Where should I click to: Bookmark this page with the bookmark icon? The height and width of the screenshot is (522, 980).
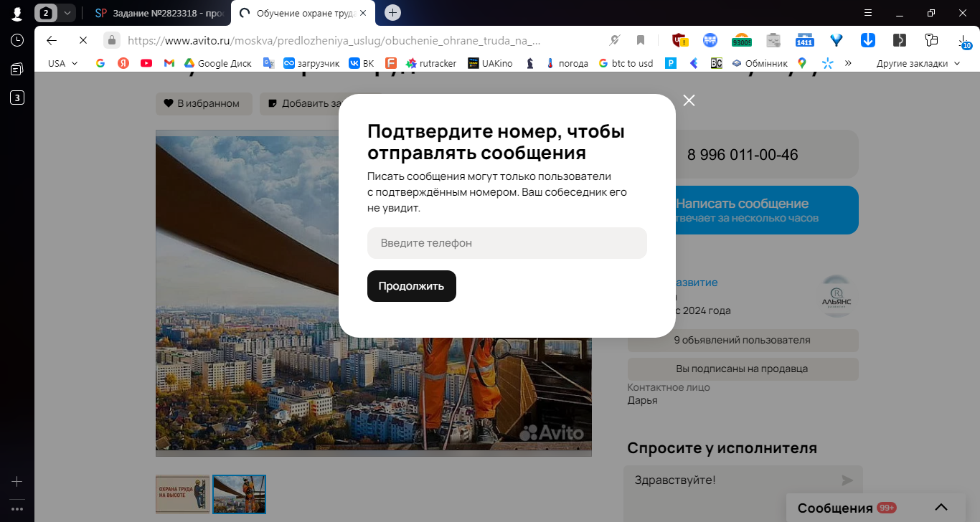pyautogui.click(x=641, y=40)
